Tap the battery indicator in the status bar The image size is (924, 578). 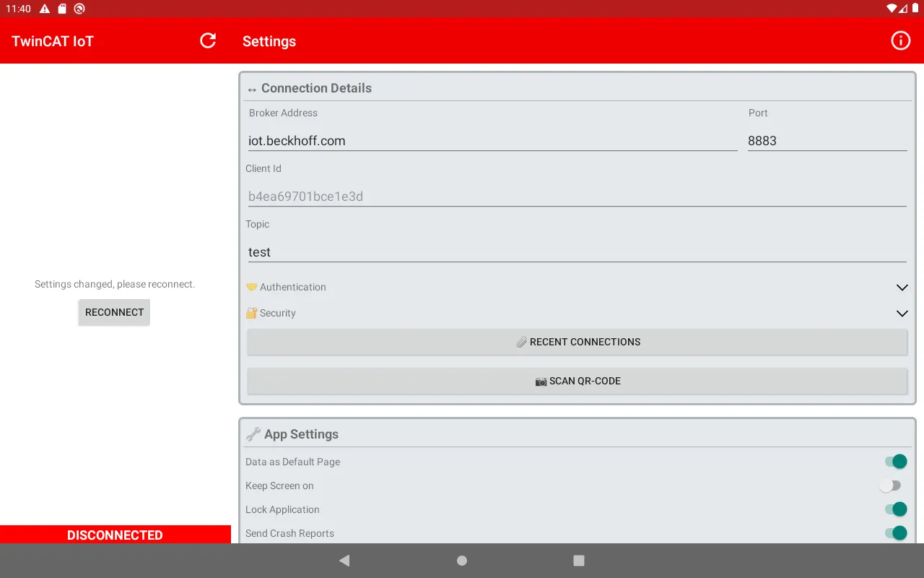[x=915, y=9]
